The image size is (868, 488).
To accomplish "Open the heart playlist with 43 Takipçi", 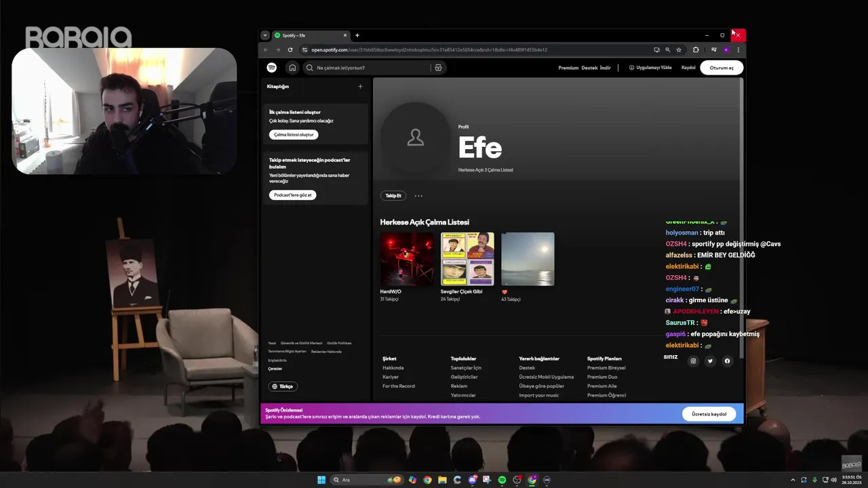I will [528, 259].
